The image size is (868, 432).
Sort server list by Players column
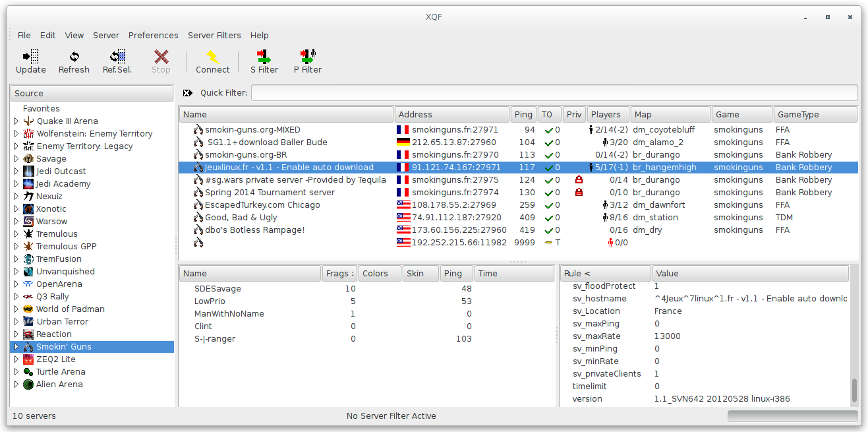coord(608,115)
